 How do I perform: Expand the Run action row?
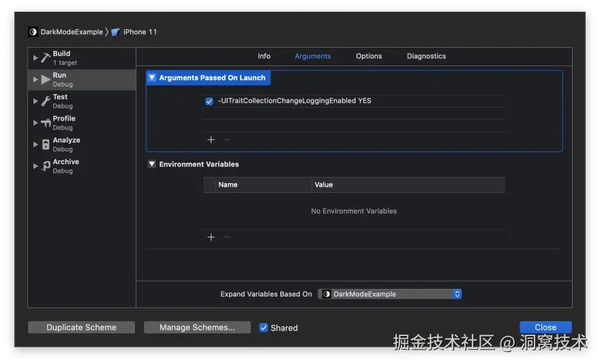[35, 80]
